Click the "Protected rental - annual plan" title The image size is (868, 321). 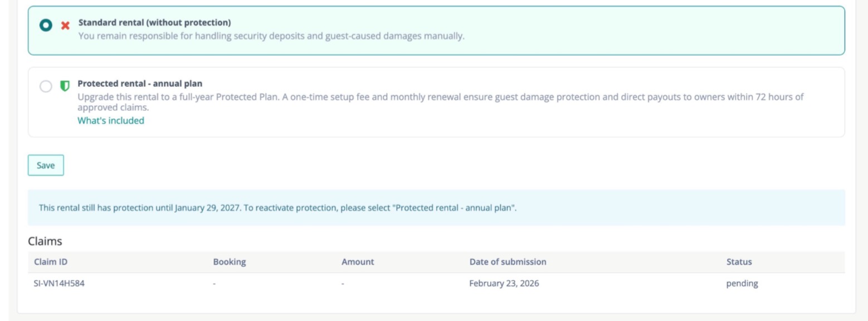point(140,84)
